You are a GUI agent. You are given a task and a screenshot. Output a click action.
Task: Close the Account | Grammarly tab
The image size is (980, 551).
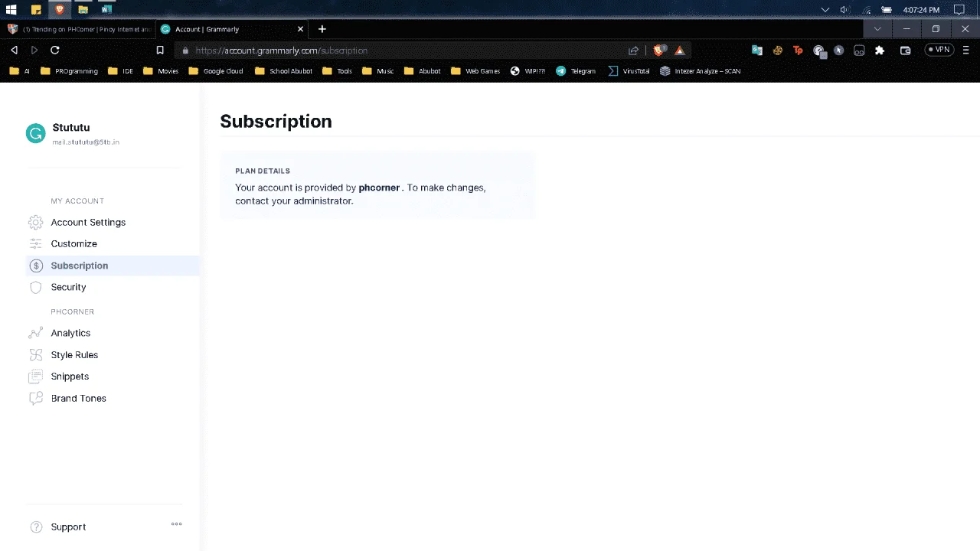[x=300, y=29]
